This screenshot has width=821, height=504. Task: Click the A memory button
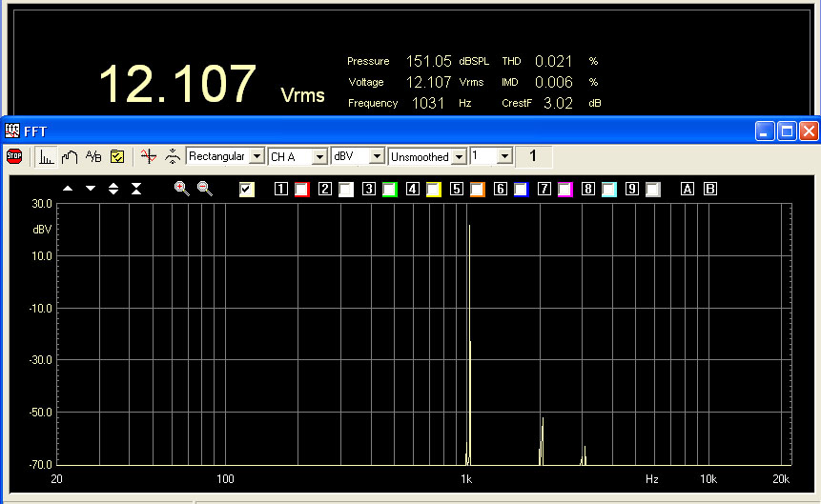[688, 190]
